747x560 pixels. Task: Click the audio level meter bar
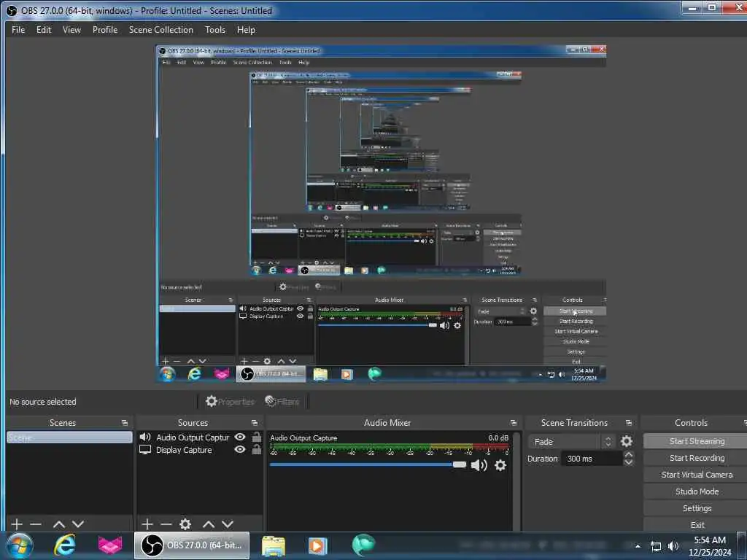(x=390, y=447)
